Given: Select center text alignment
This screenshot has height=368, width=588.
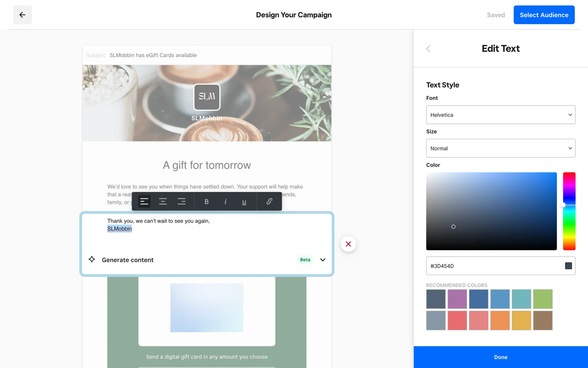Looking at the screenshot, I should point(163,201).
